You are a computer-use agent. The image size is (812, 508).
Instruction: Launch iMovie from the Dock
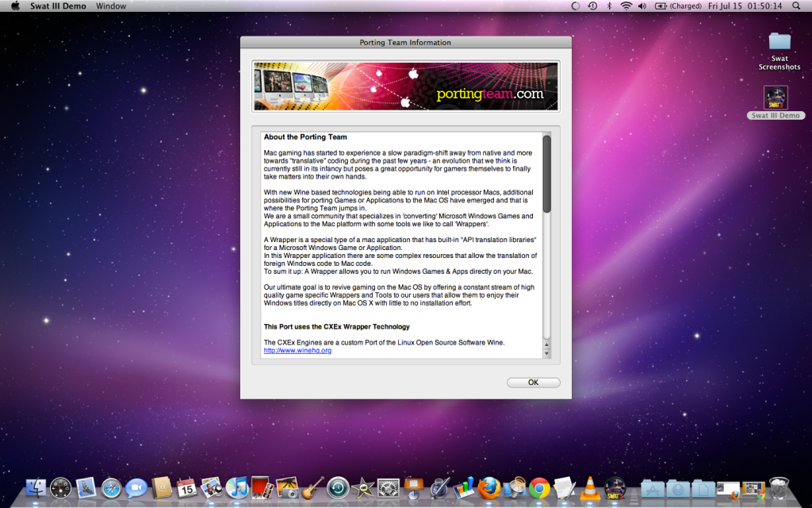point(363,488)
